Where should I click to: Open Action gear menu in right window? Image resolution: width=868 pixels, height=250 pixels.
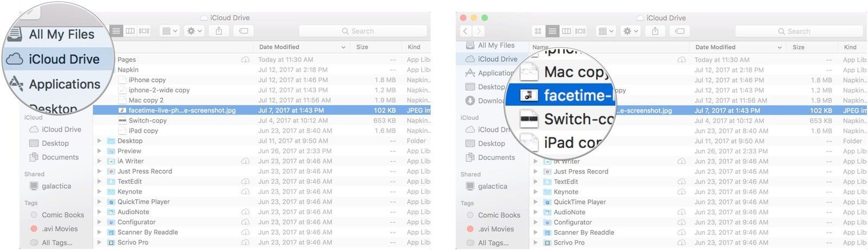(630, 31)
